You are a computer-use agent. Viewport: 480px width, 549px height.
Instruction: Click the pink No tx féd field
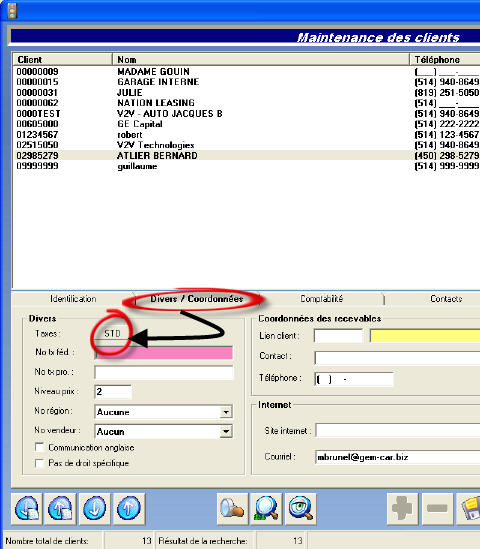(x=164, y=353)
